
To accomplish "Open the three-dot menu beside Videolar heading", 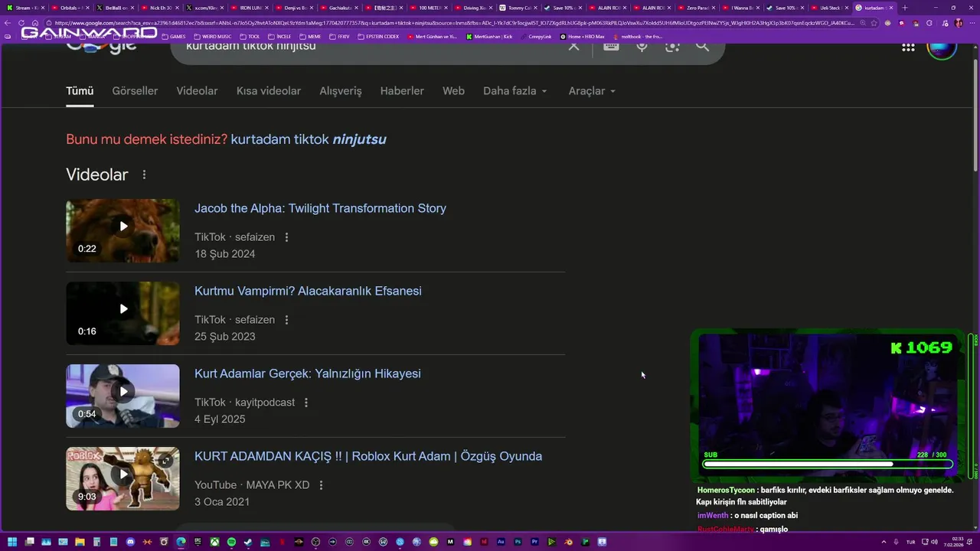I will [x=144, y=174].
